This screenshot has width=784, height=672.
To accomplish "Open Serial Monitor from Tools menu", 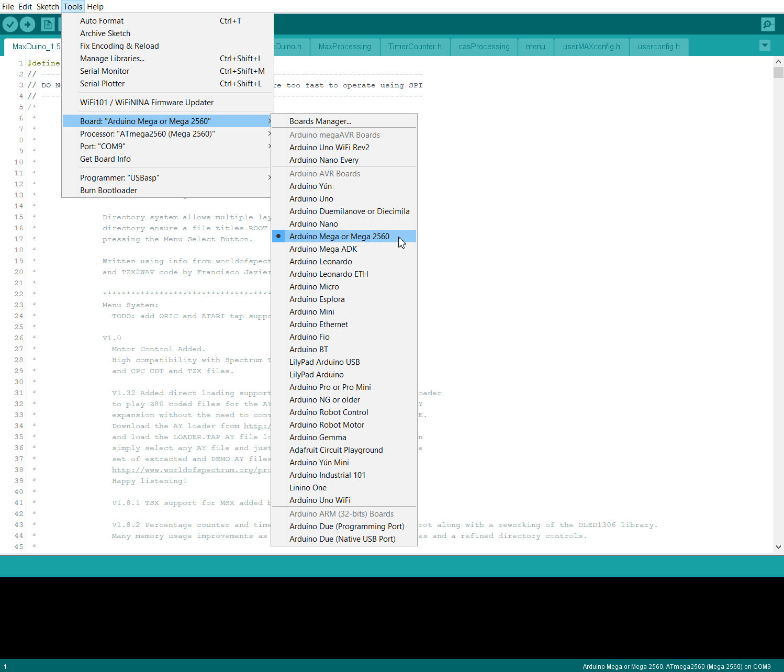I will (167, 71).
